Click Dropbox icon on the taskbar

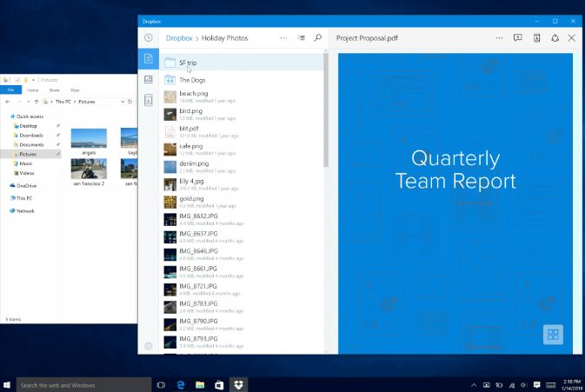point(238,385)
